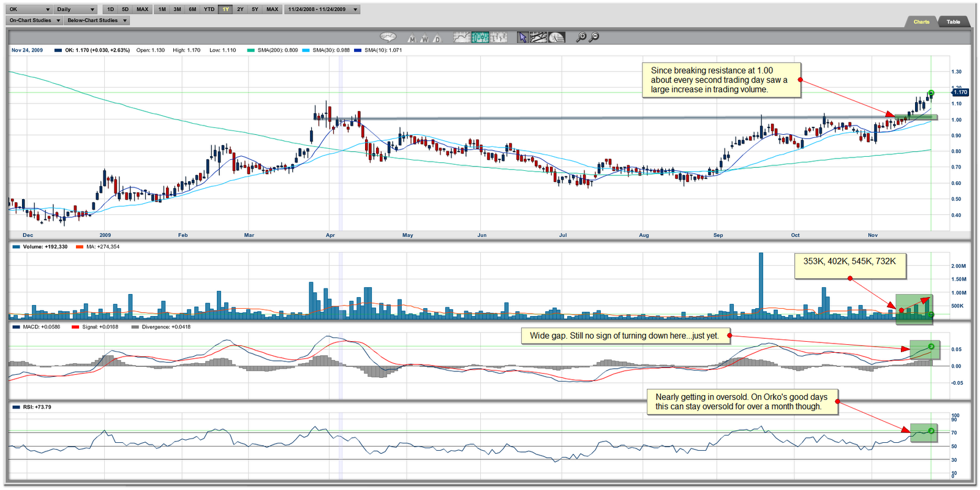Click the 1.170 current price tag
Image resolution: width=980 pixels, height=490 pixels.
pyautogui.click(x=960, y=92)
